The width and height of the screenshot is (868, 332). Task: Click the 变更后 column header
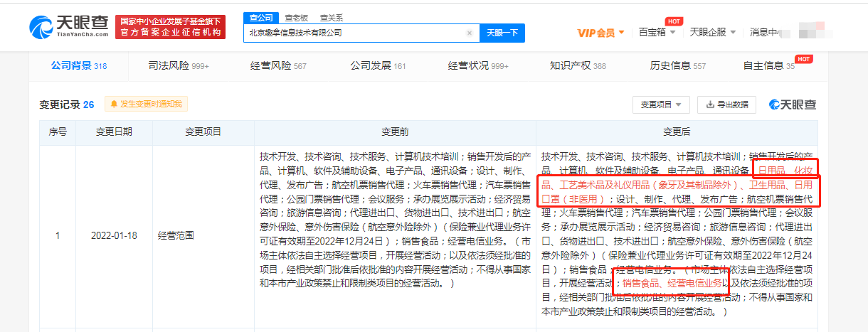coord(677,132)
